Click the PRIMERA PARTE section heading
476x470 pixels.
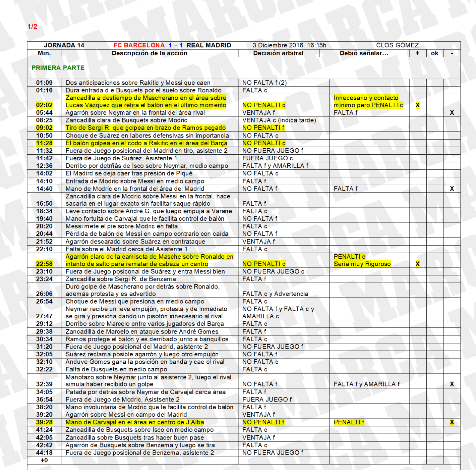[x=58, y=68]
